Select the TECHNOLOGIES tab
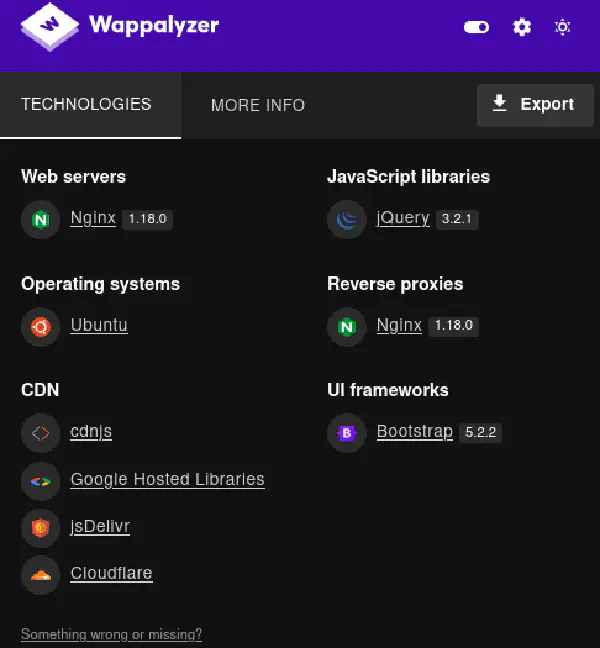This screenshot has width=600, height=648. (x=86, y=105)
